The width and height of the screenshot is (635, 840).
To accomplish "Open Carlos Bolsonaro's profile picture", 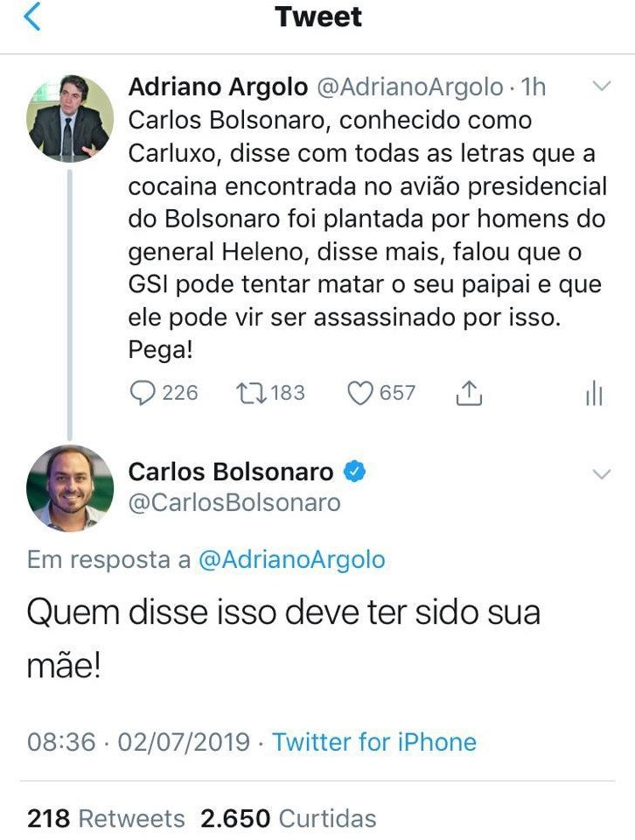I will (x=70, y=488).
